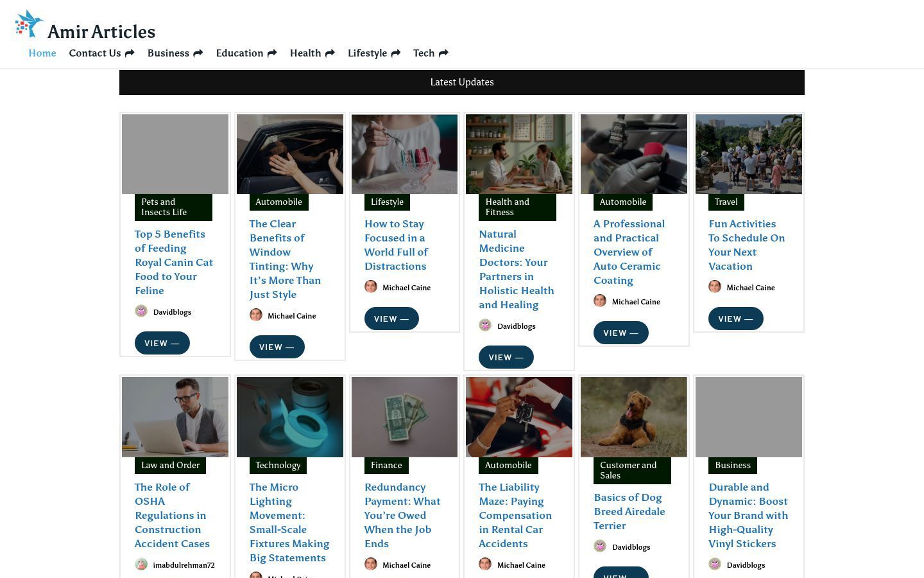Open "Redundancy Payment" article title
924x578 pixels.
(x=402, y=515)
